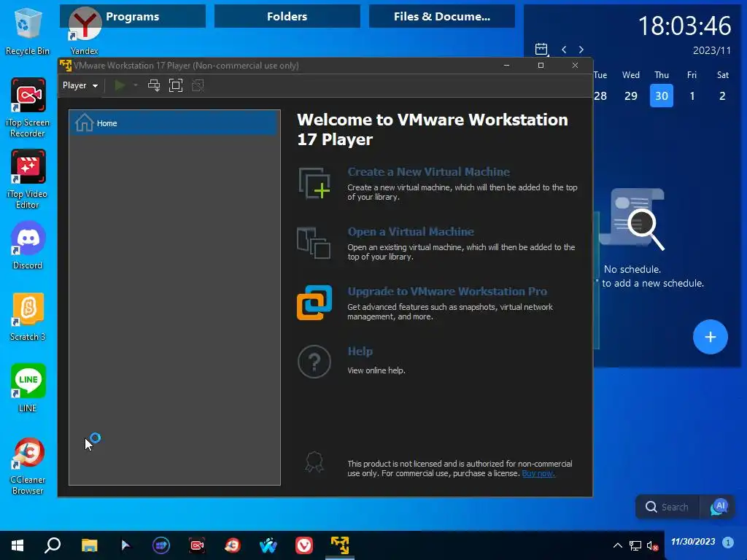747x560 pixels.
Task: Select the Scratch 3 desktop shortcut
Action: click(x=28, y=317)
